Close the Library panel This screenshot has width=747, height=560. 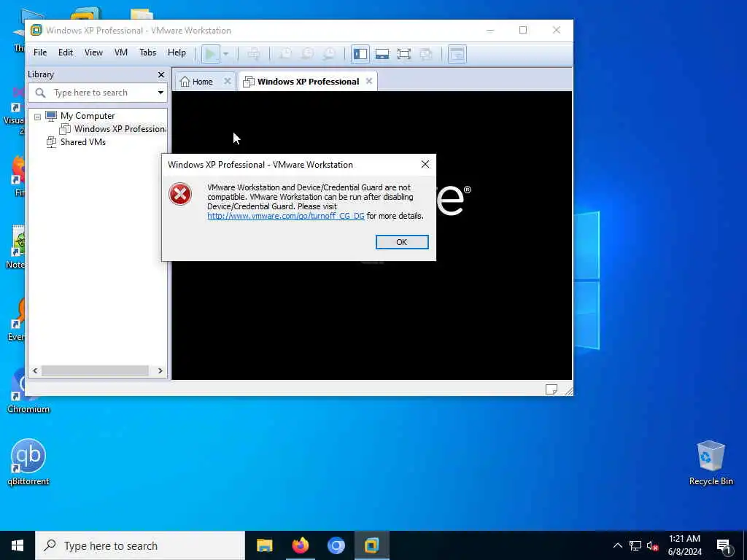161,75
